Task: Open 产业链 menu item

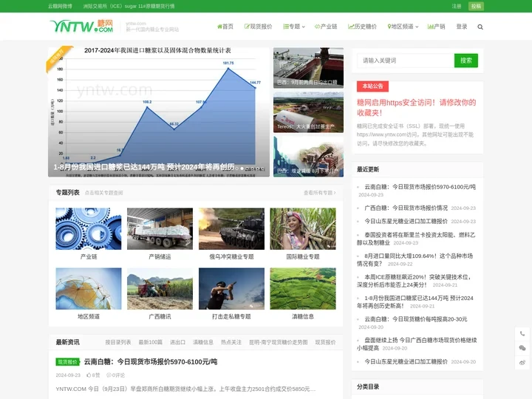Action: (326, 27)
